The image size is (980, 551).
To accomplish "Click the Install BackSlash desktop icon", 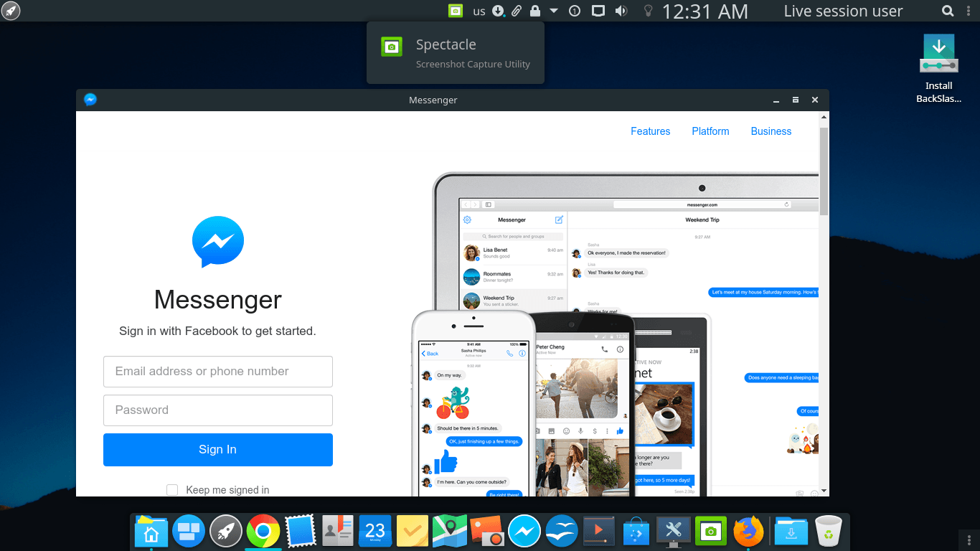I will pos(938,69).
